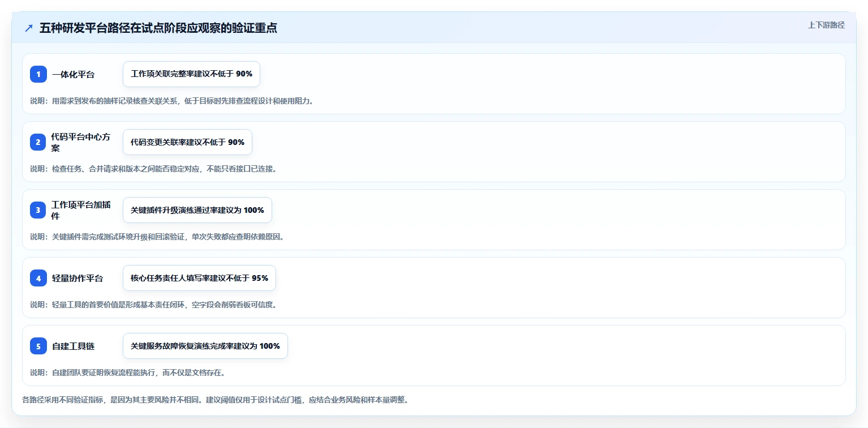Viewport: 868px width, 428px height.
Task: Click the number 2 badge for 代码平台中心方案
Action: [38, 142]
